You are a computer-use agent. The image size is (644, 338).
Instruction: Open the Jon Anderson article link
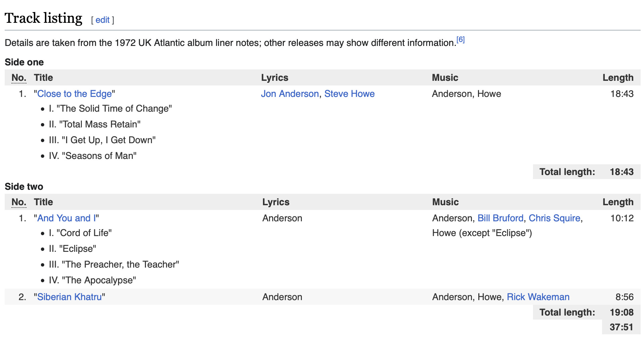[290, 94]
